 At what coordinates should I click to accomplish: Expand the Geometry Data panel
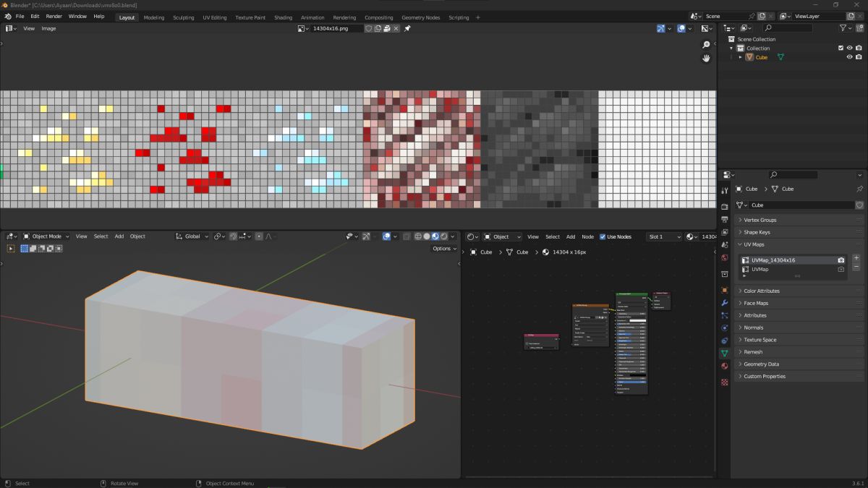click(761, 364)
